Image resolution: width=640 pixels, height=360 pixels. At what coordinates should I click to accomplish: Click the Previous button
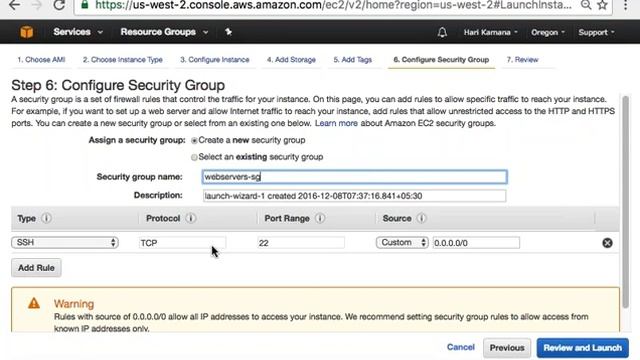[507, 348]
